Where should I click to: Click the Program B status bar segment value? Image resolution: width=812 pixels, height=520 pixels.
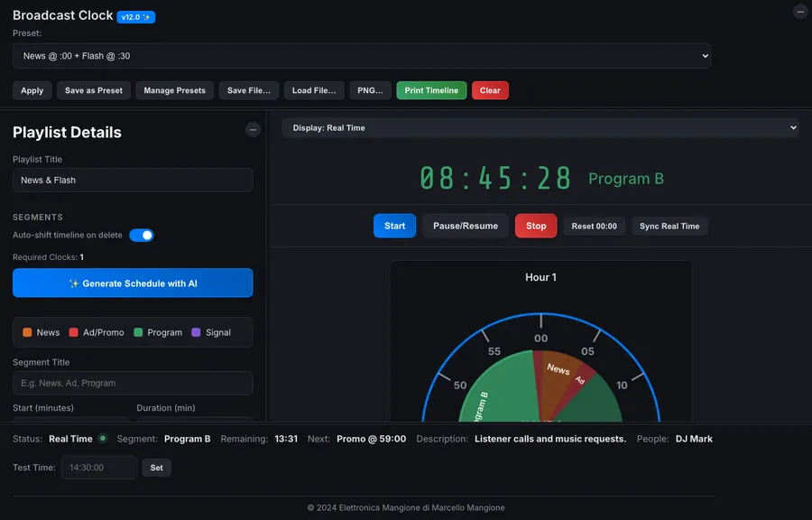(x=188, y=439)
